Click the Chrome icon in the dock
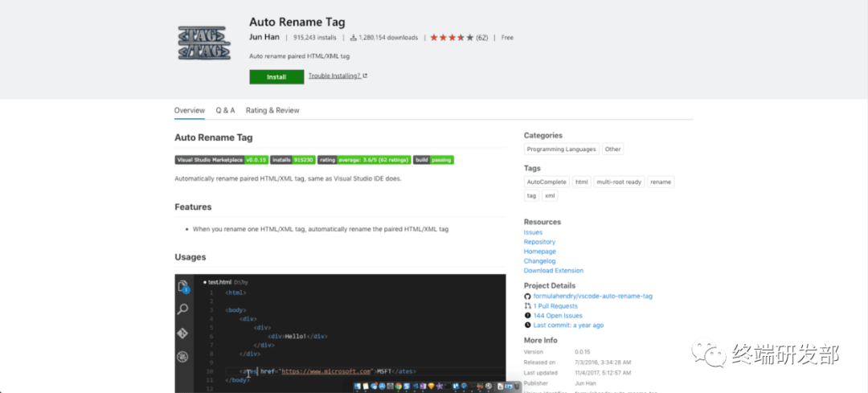This screenshot has height=393, width=868. click(x=397, y=387)
